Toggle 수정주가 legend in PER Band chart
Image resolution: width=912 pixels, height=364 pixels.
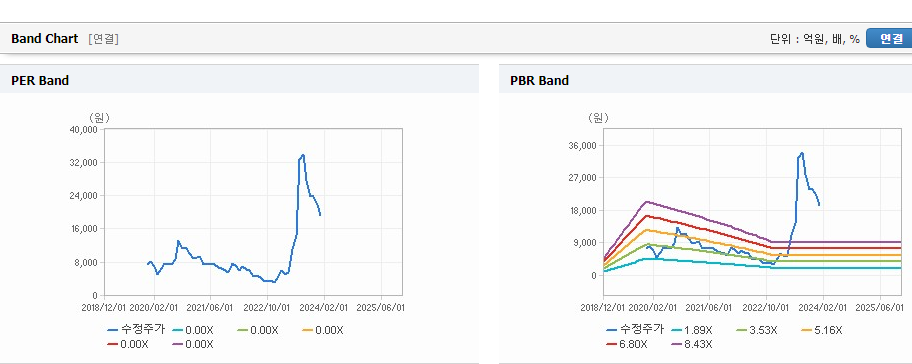[x=136, y=330]
